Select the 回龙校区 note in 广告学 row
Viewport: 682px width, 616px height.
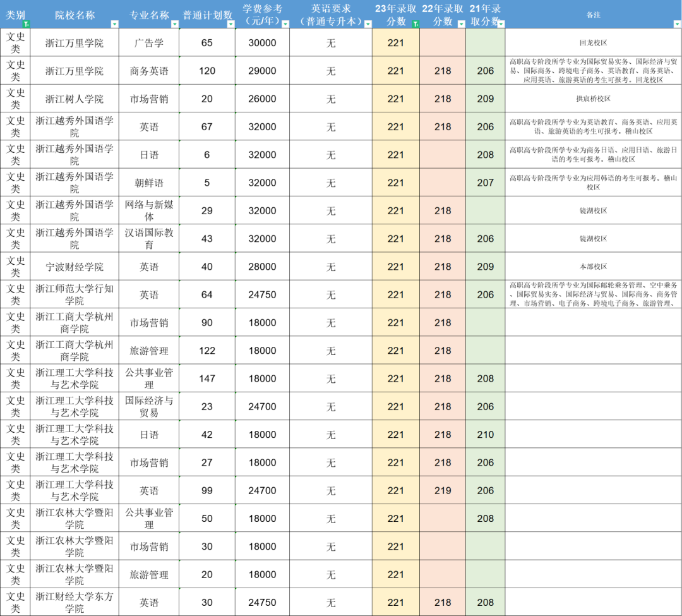tap(593, 42)
